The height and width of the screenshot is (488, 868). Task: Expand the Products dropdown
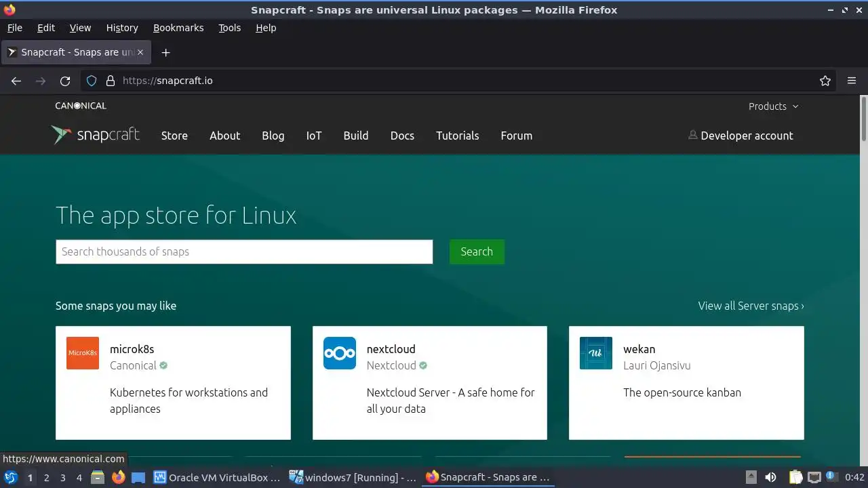774,106
